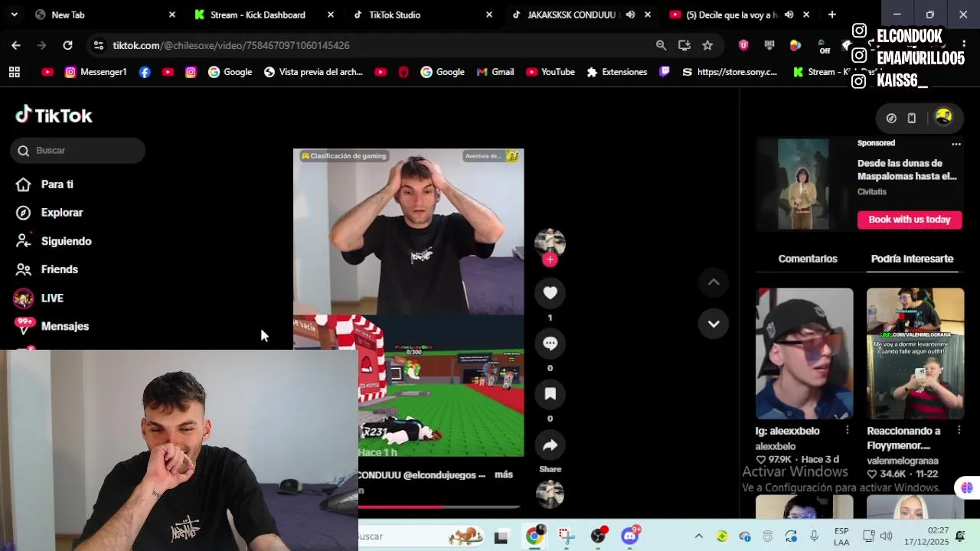
Task: Open OBS Studio from the taskbar
Action: coord(599,536)
